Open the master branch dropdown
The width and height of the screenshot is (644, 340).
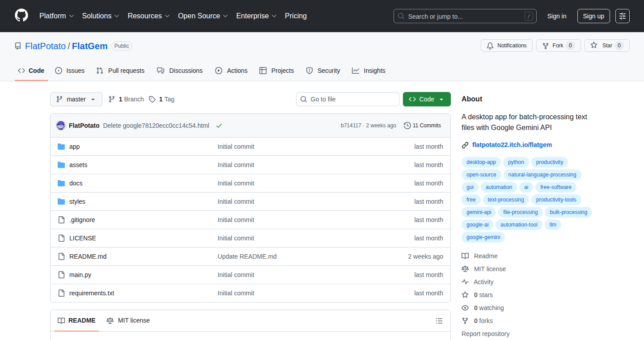(76, 99)
